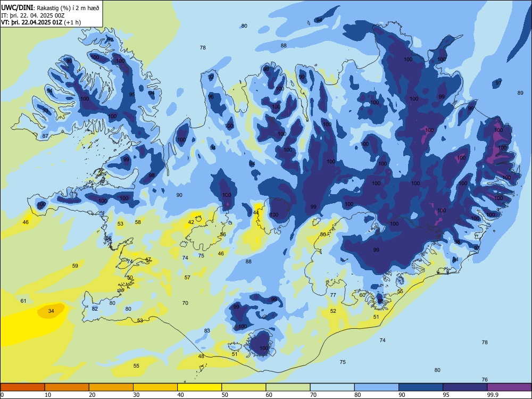Click the 52 humidity value
Viewport: 532px width, 399px height.
[333, 311]
